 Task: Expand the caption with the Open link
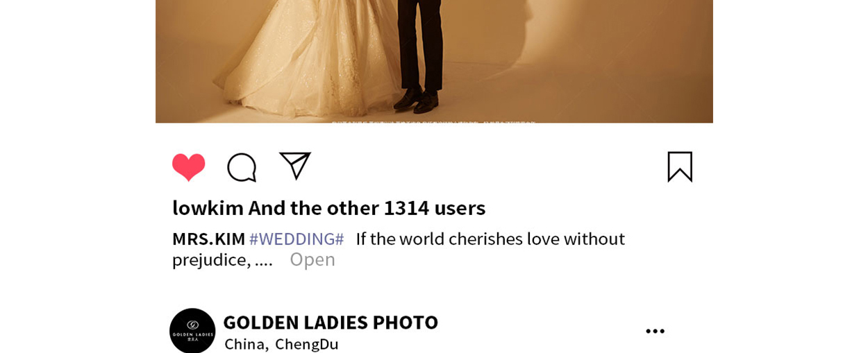point(312,259)
